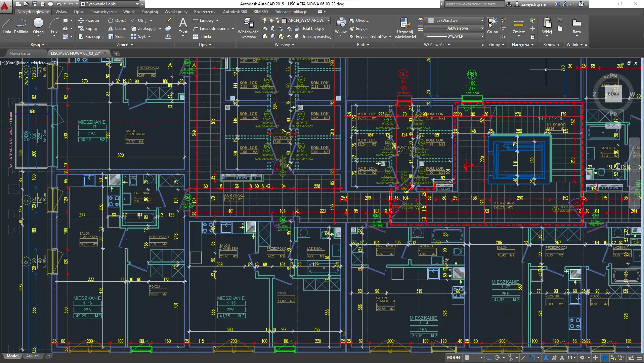Expand the Zmień panel

[125, 45]
